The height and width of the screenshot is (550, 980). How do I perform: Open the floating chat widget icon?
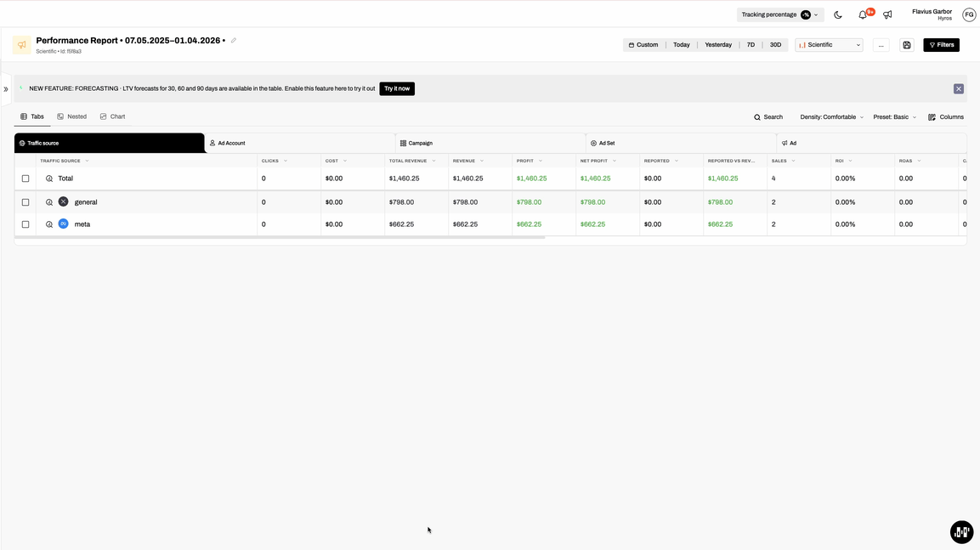961,531
